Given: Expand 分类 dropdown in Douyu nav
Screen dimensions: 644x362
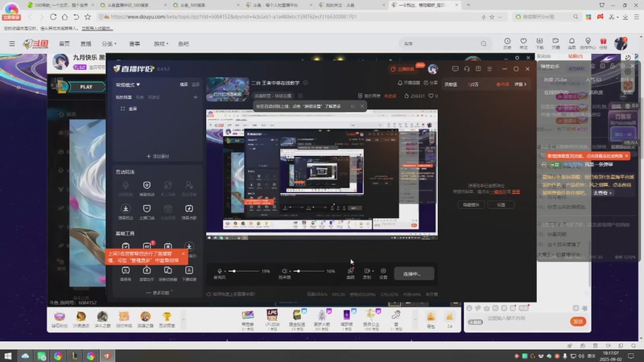Looking at the screenshot, I should 109,43.
